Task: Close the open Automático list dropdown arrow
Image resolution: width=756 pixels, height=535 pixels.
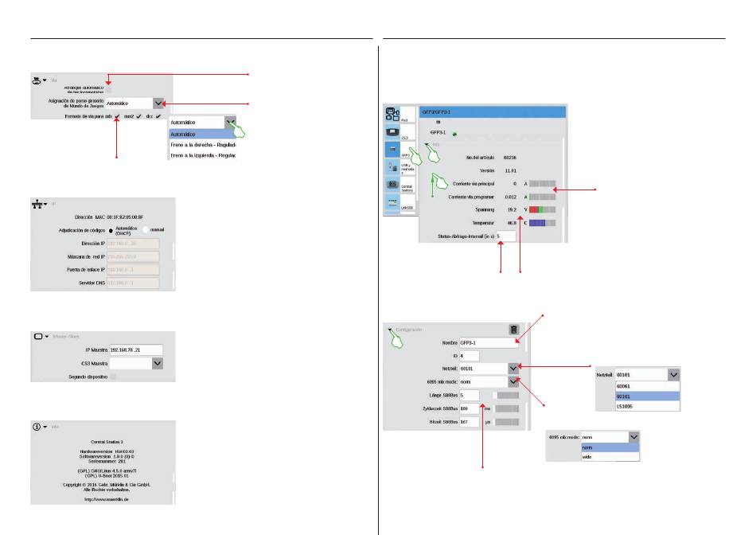Action: tap(230, 122)
